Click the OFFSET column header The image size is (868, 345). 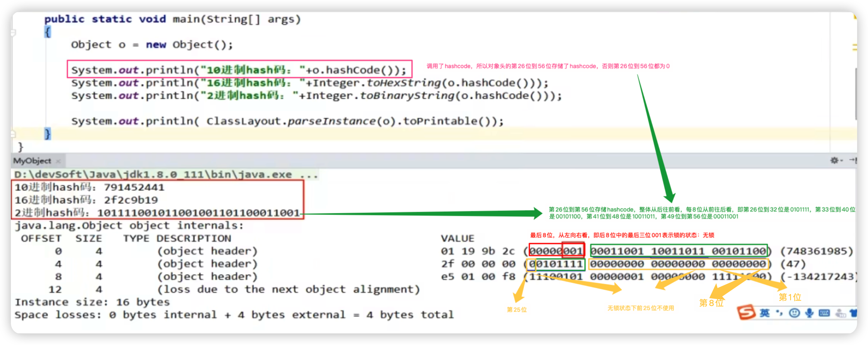pos(41,238)
